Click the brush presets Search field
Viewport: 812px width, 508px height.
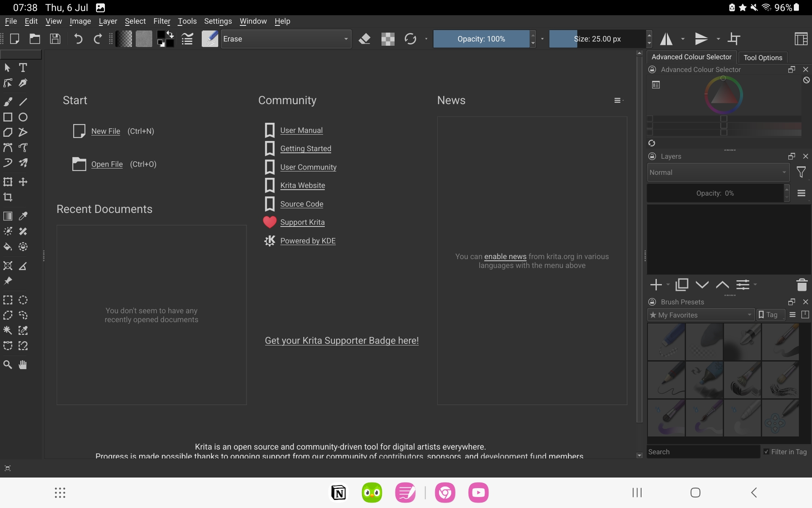[703, 452]
